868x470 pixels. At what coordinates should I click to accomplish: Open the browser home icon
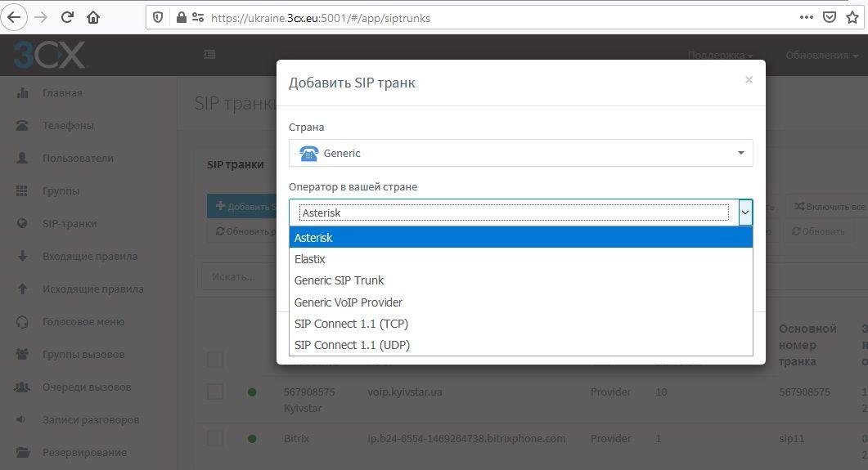[x=93, y=18]
